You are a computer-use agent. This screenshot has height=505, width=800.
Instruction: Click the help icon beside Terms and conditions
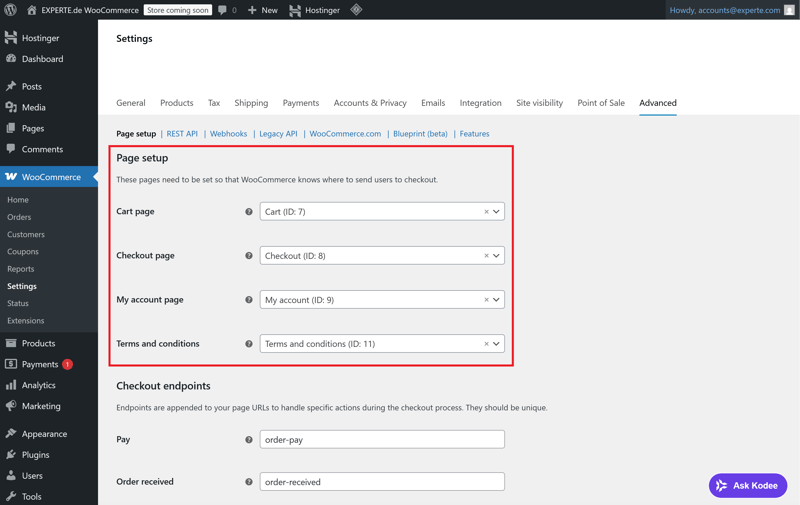click(249, 344)
